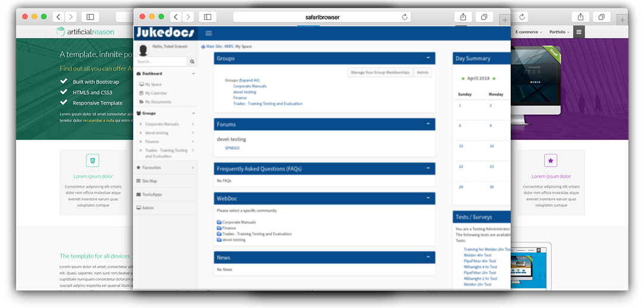The width and height of the screenshot is (644, 308).
Task: Click the sidebar search magnifier icon
Action: point(192,61)
